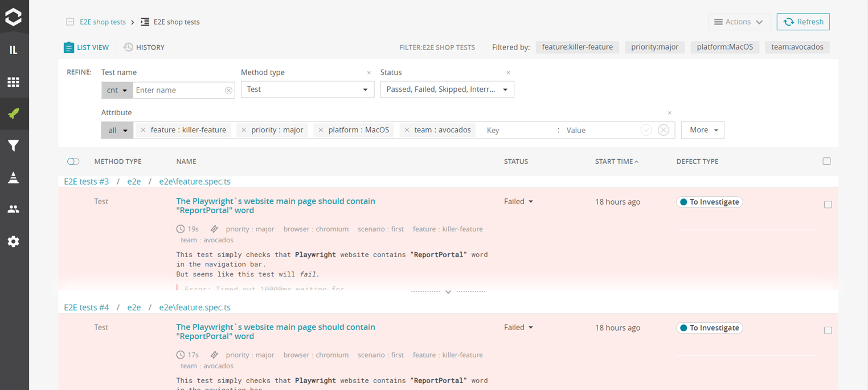
Task: Click the Defect Type column header
Action: (x=697, y=161)
